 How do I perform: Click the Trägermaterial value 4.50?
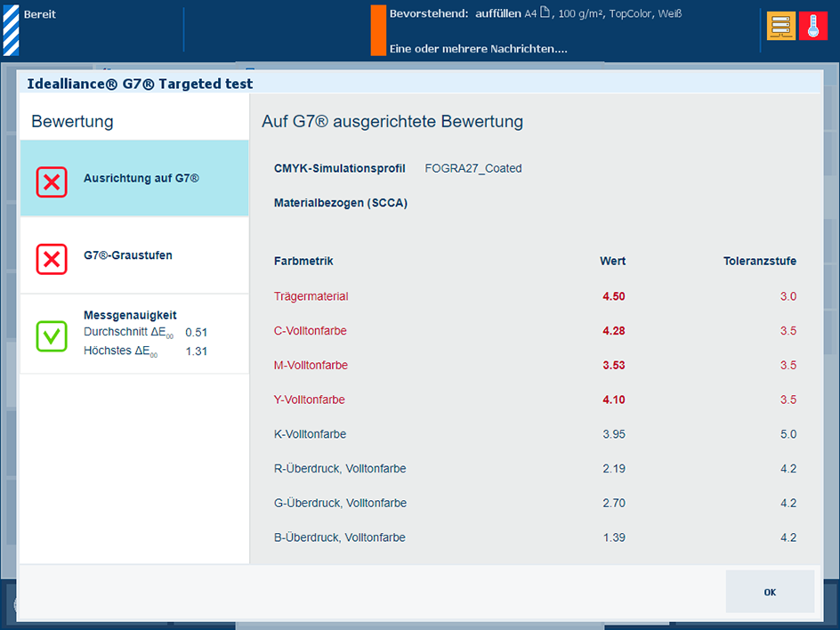tap(614, 296)
